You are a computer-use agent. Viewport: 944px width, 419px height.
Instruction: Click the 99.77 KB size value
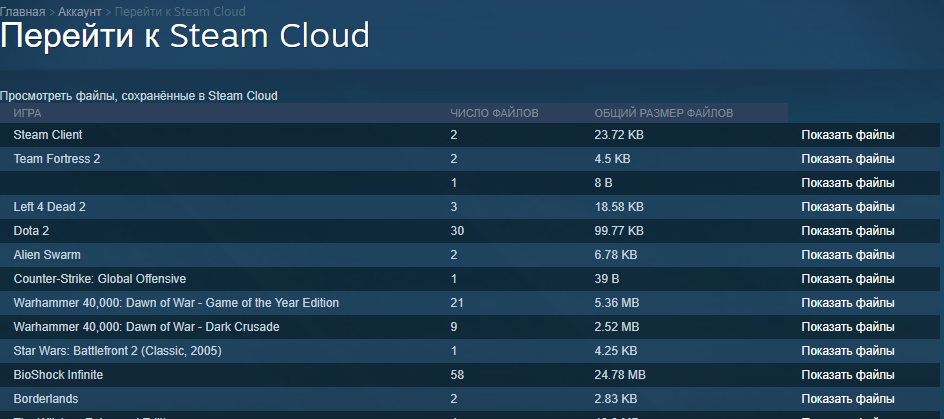(619, 231)
